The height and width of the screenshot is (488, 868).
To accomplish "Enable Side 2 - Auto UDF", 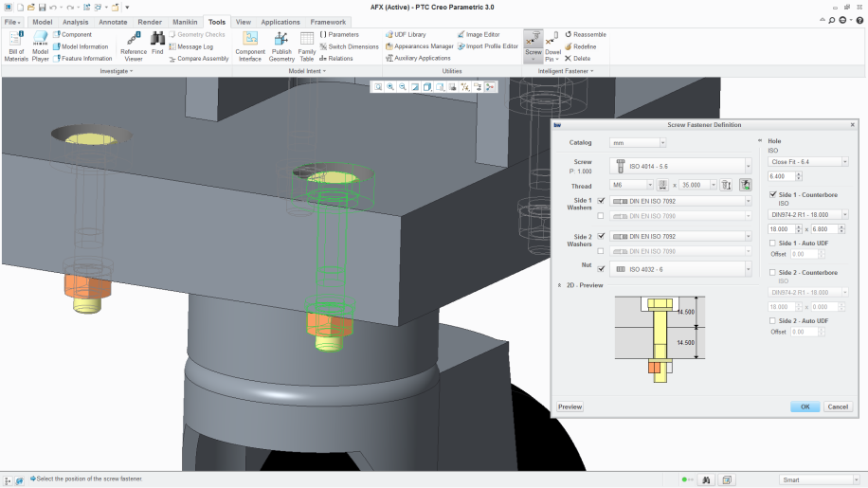I will [772, 321].
